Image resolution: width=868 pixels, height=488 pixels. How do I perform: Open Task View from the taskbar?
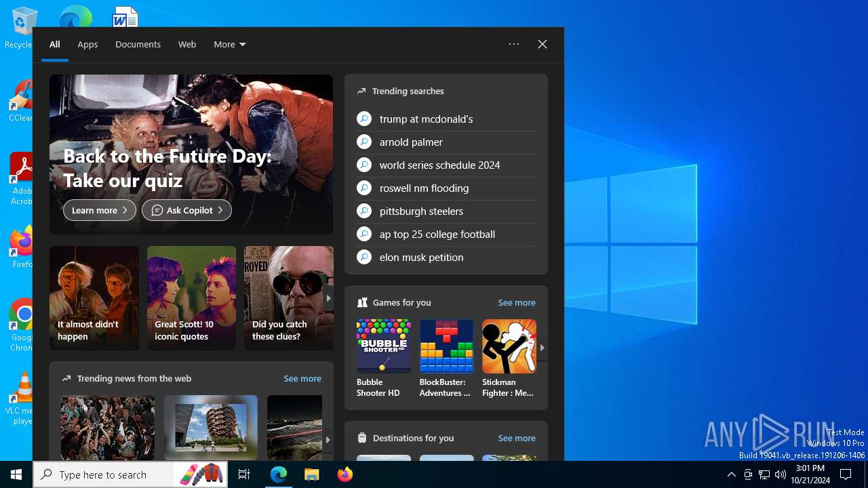(244, 474)
